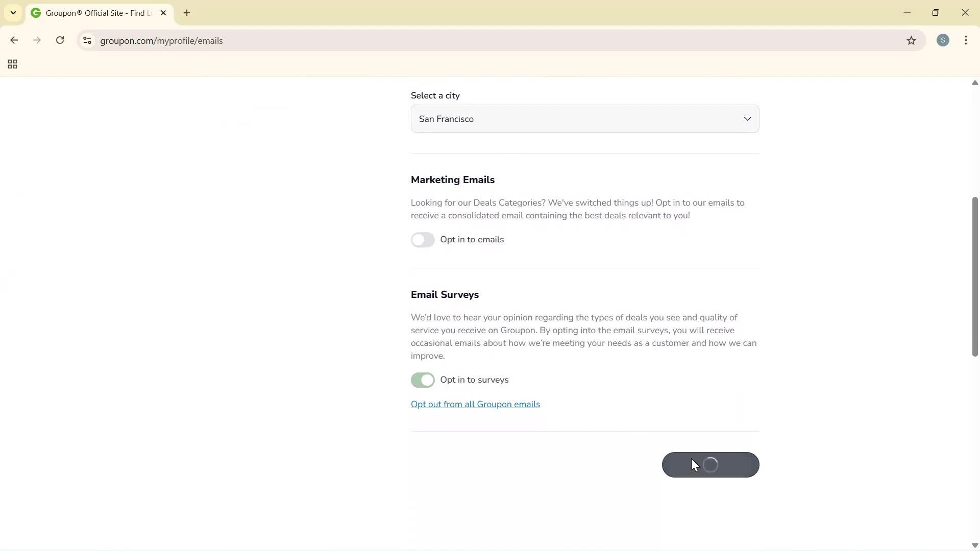Bookmark this page with the star icon
This screenshot has height=551, width=980.
(912, 41)
